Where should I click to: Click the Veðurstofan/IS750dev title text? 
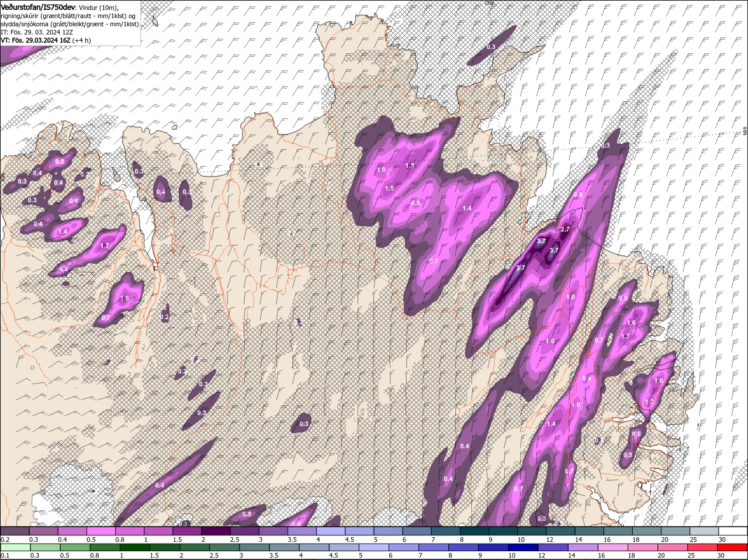tap(38, 6)
